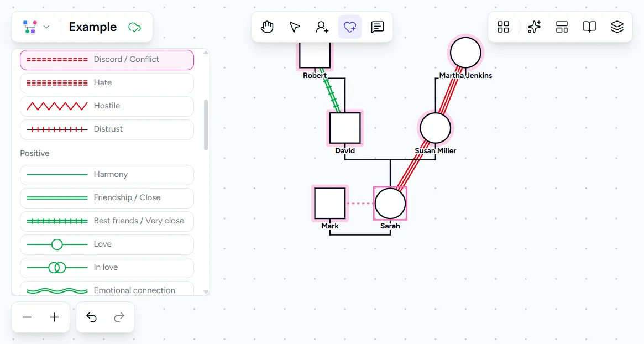Click the Example document title
This screenshot has width=644, height=344.
pyautogui.click(x=93, y=27)
